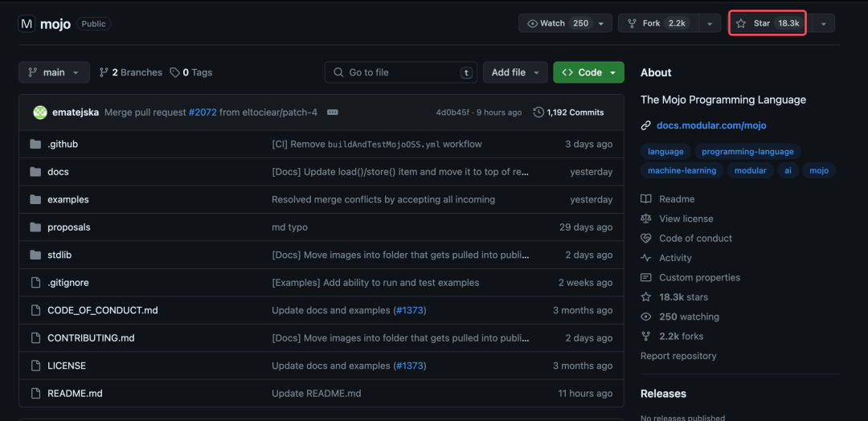Screen dimensions: 868x421
Task: Select the 'machine-learning' topic tag
Action: coord(682,170)
